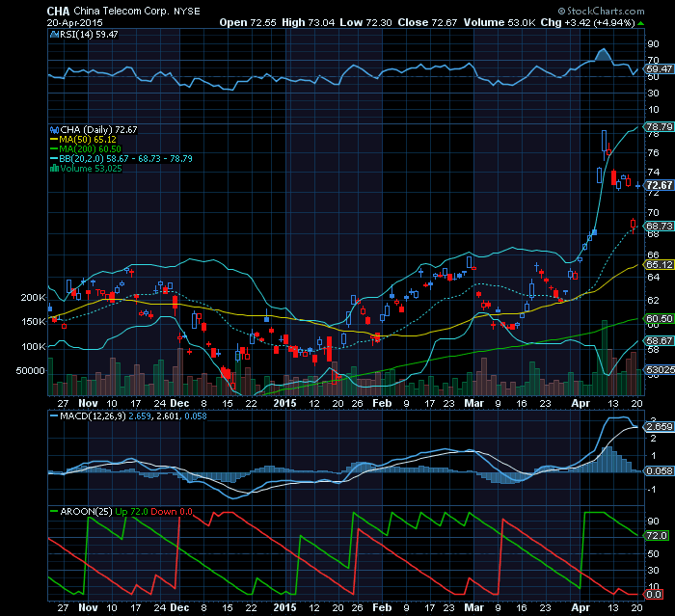Image resolution: width=675 pixels, height=616 pixels.
Task: Click the 2015 label below price chart
Action: 285,403
